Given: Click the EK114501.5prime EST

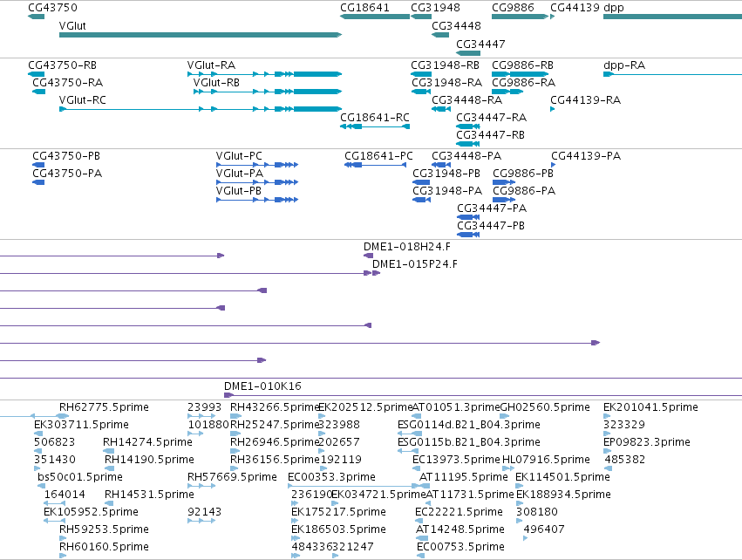Looking at the screenshot, I should [x=519, y=486].
